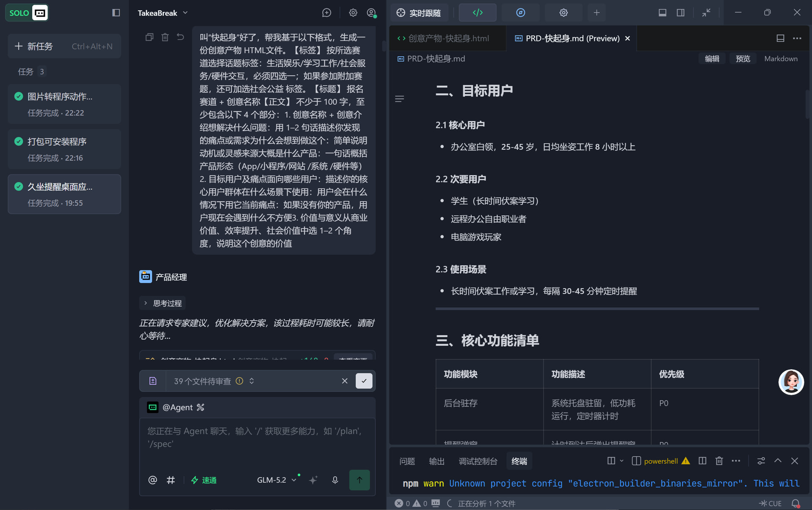812x510 pixels.
Task: Open the TakeaBreak project dropdown
Action: tap(163, 13)
